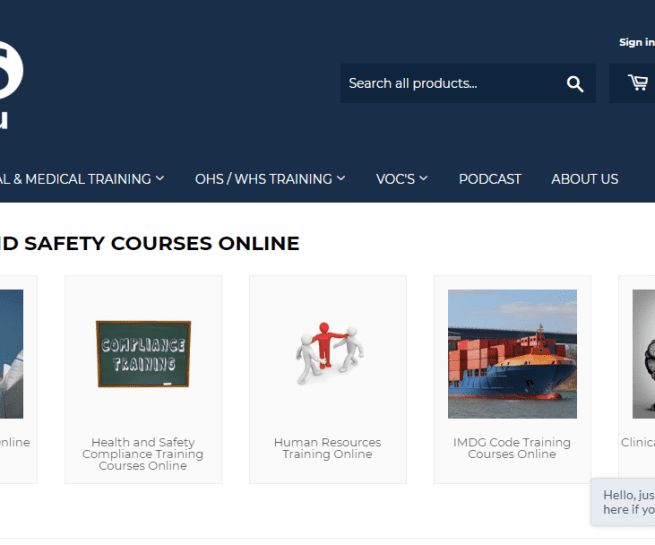The width and height of the screenshot is (655, 545).
Task: Click Health and Safety Compliance Training link
Action: click(x=143, y=454)
